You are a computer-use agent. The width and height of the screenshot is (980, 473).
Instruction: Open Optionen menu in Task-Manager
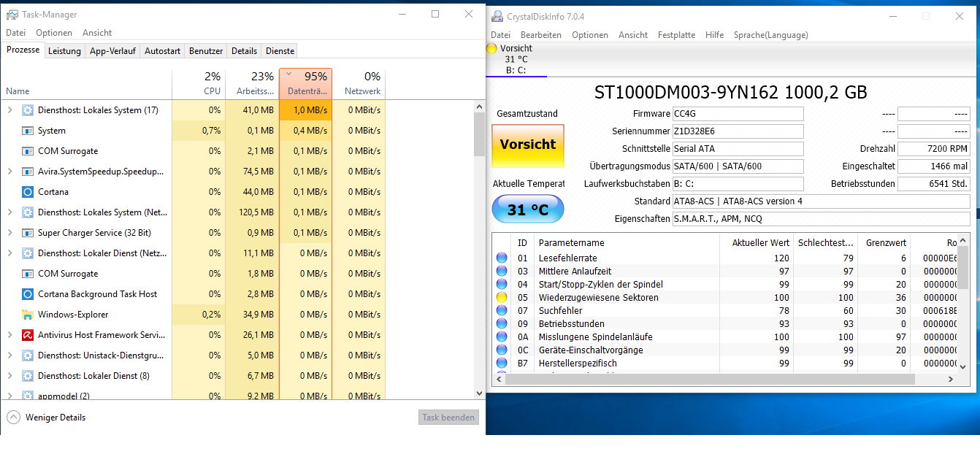[x=54, y=33]
